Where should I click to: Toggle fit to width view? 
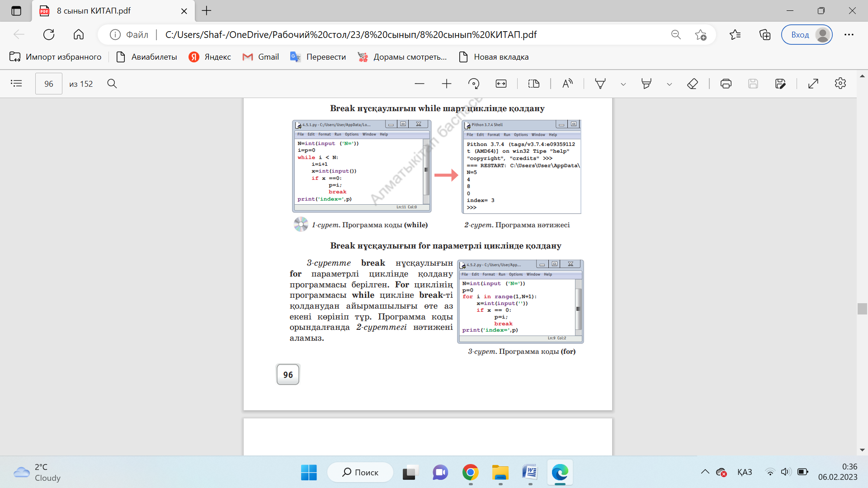pos(501,84)
